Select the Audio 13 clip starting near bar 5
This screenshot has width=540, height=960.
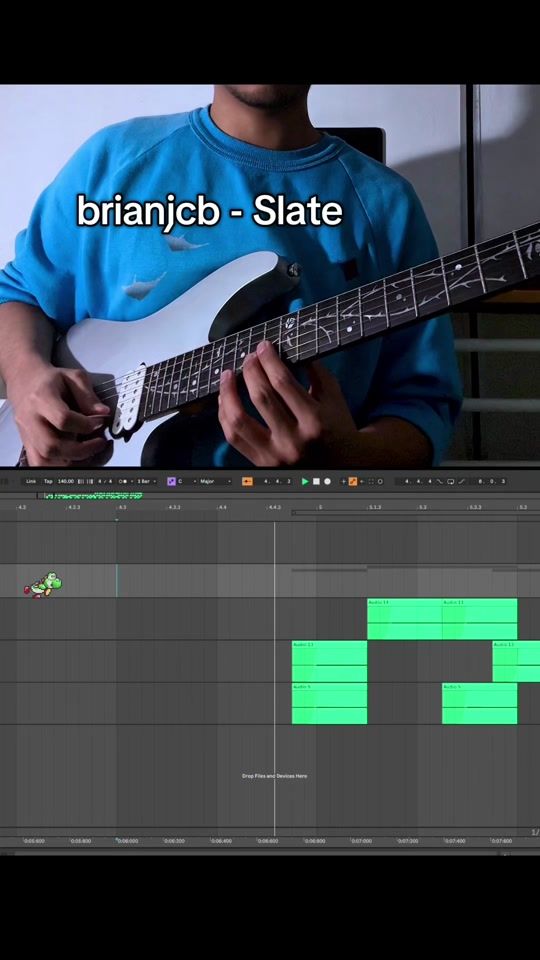tap(329, 661)
